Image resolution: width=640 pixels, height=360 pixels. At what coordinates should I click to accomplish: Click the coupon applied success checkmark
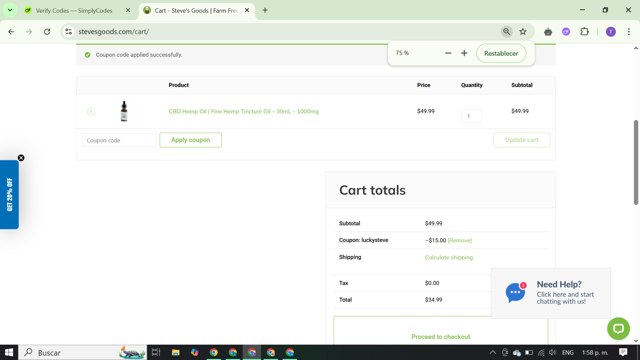click(x=87, y=55)
